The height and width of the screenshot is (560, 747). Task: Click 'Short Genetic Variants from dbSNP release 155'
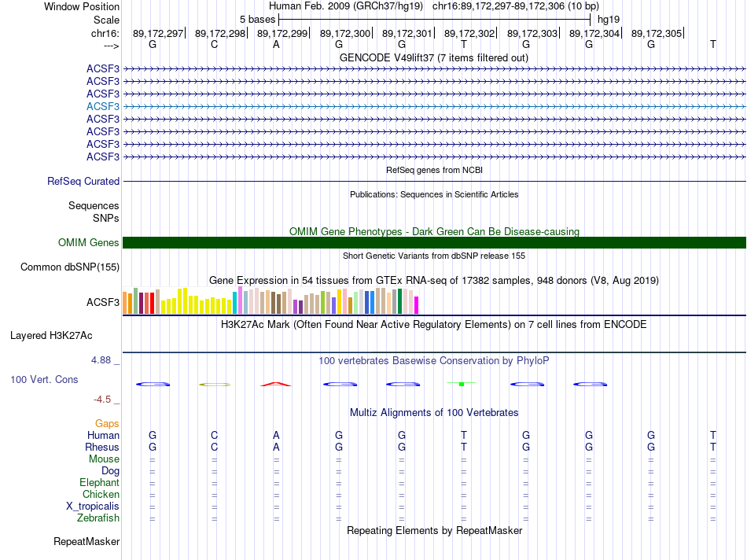434,256
